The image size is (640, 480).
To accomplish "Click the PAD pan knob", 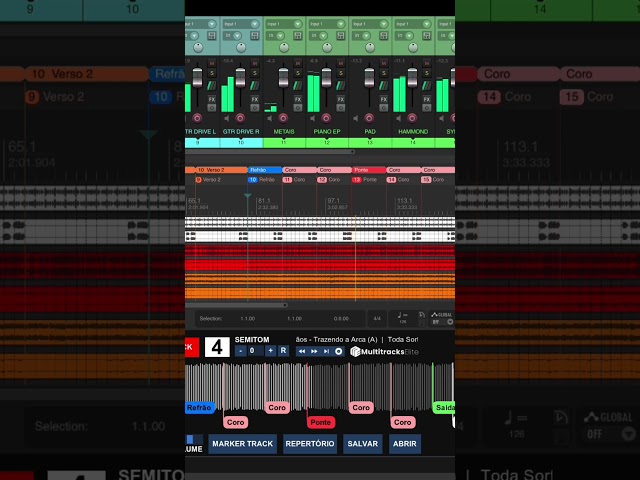I will click(x=370, y=48).
